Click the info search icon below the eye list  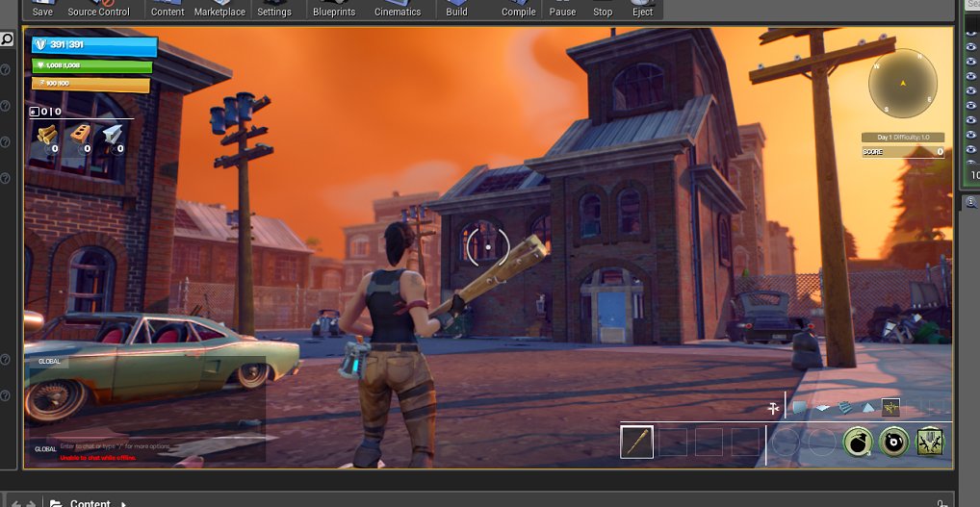click(970, 201)
